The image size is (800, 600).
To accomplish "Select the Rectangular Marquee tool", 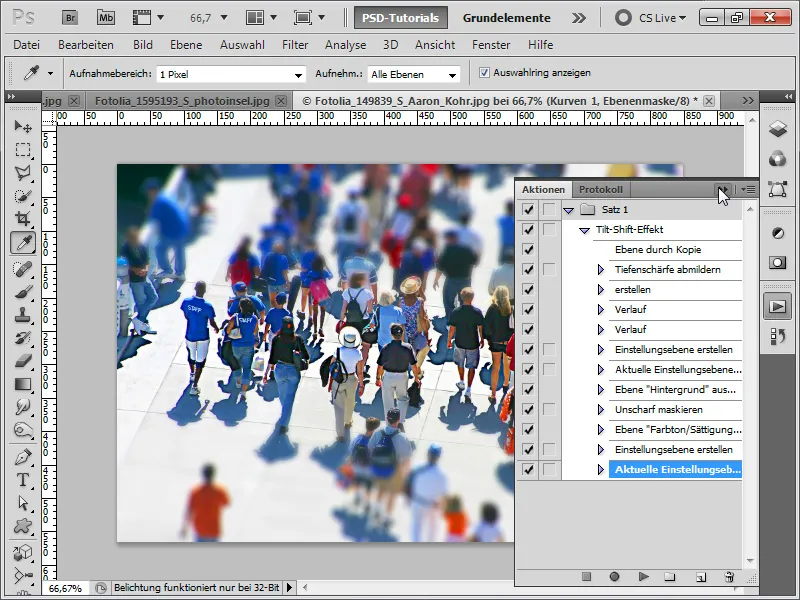I will [x=23, y=149].
